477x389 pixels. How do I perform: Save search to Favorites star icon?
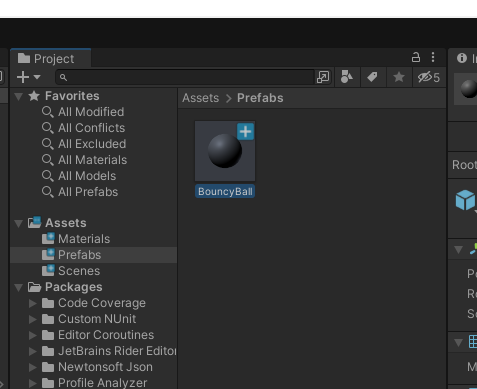pyautogui.click(x=399, y=77)
